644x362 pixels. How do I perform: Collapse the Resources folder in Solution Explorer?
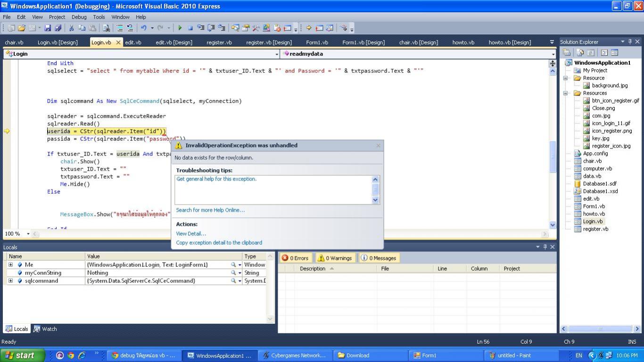click(x=566, y=93)
